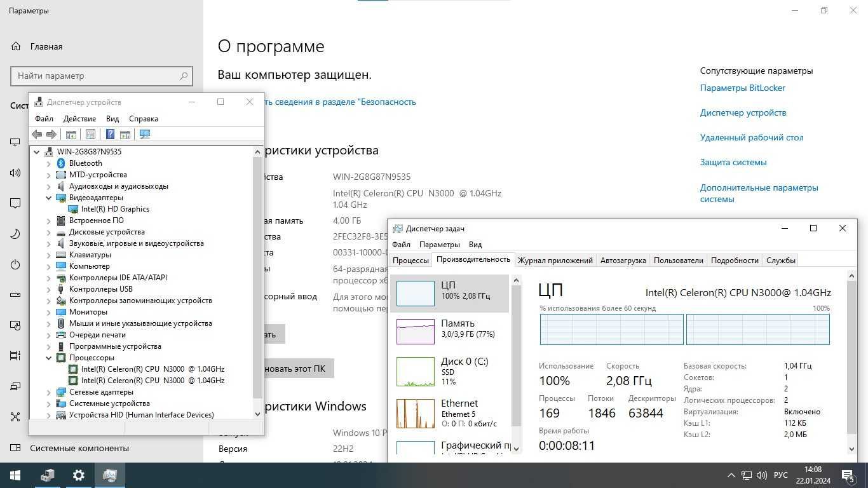The width and height of the screenshot is (868, 488).
Task: Expand the Клавиатуры node
Action: point(49,255)
